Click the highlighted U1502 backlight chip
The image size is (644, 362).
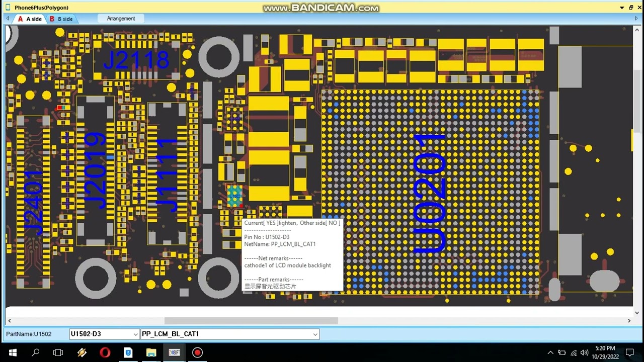tap(234, 196)
